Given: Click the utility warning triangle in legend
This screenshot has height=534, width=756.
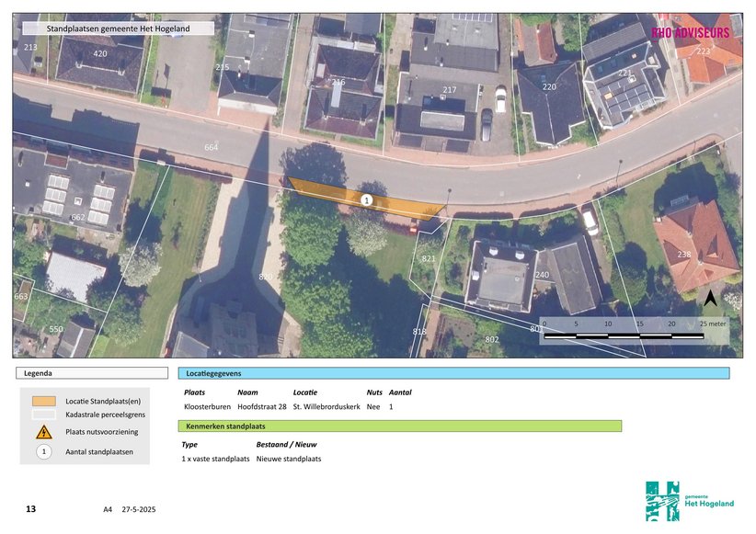Looking at the screenshot, I should tap(43, 432).
